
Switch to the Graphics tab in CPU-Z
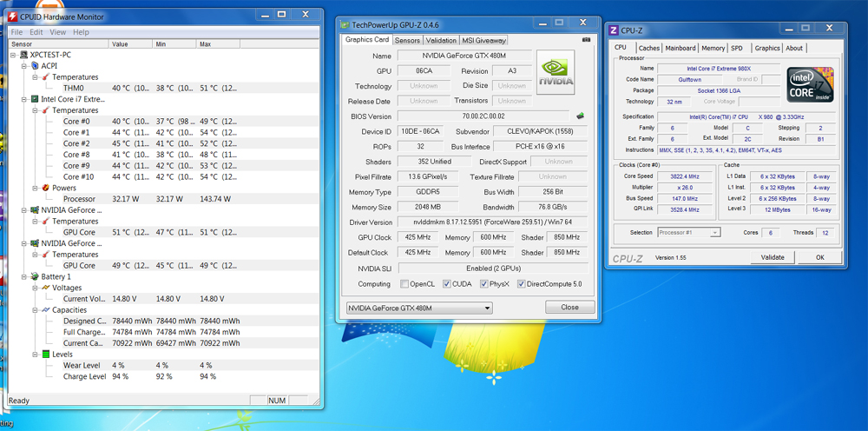(x=767, y=48)
